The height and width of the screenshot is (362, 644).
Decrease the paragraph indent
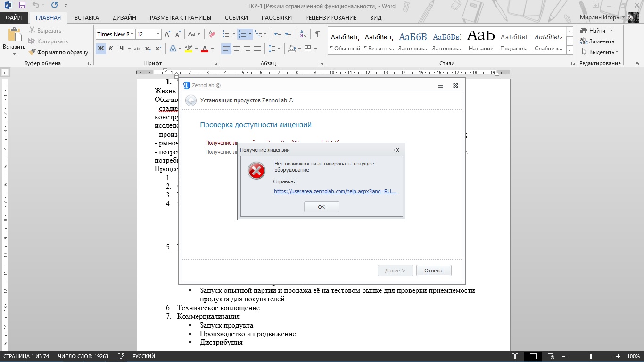(278, 34)
